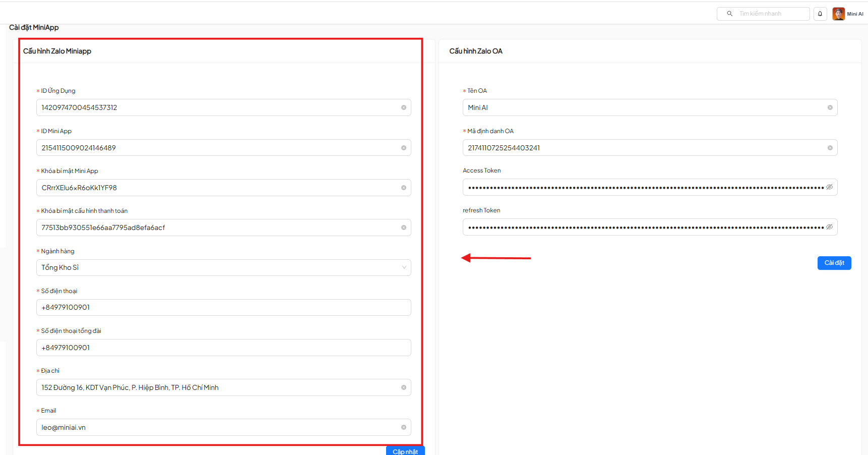Open the Ngành hàng dropdown
868x455 pixels.
223,267
